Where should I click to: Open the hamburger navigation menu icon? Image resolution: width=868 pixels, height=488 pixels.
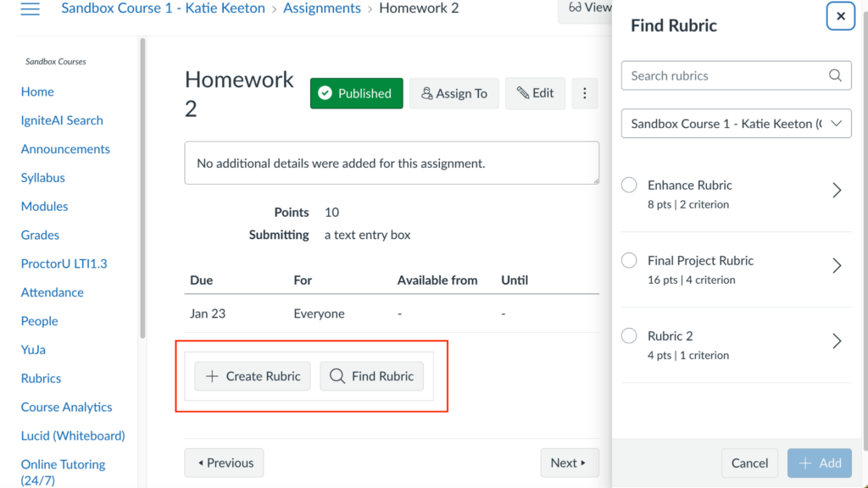pos(30,8)
